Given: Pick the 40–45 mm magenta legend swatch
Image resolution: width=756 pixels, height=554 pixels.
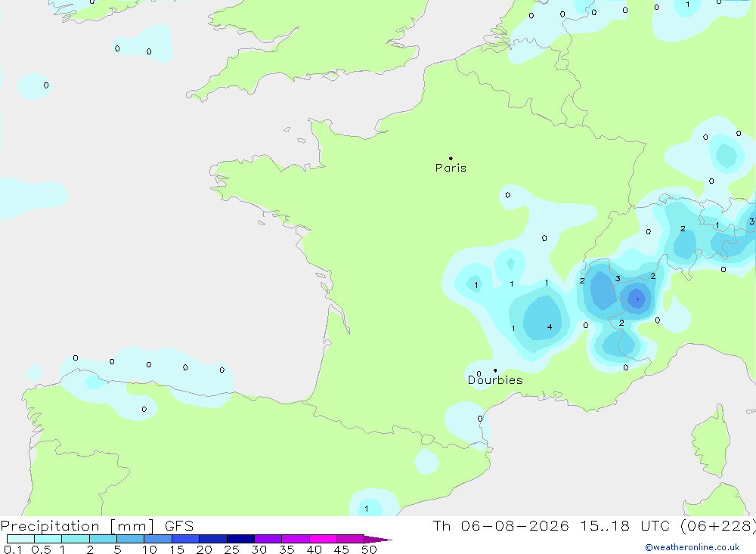Looking at the screenshot, I should tap(323, 539).
